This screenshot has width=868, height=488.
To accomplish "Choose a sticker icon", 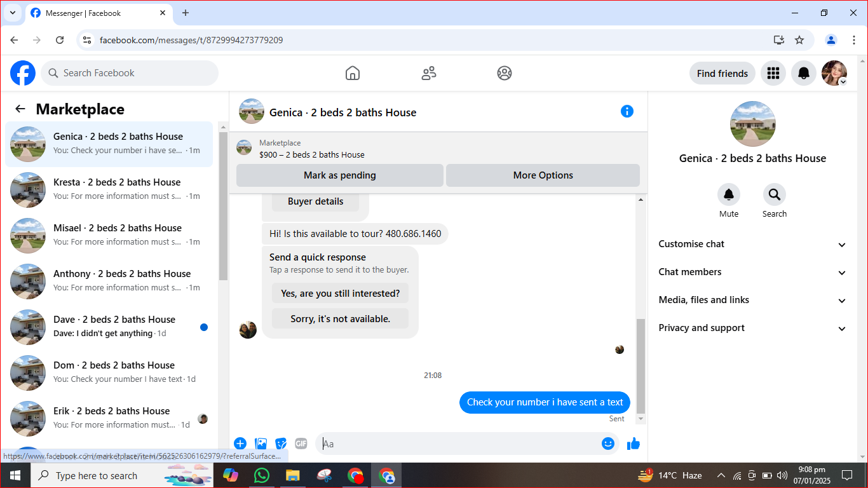I will (x=281, y=444).
